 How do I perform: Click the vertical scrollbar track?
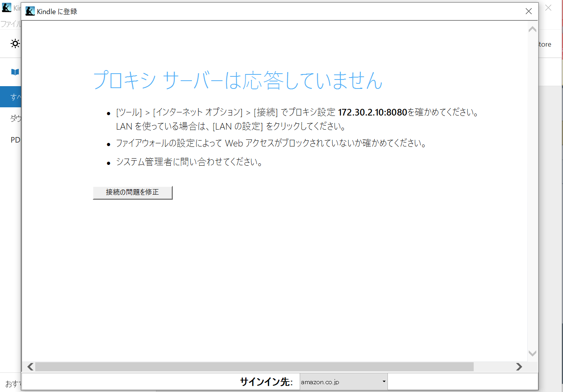pos(532,196)
